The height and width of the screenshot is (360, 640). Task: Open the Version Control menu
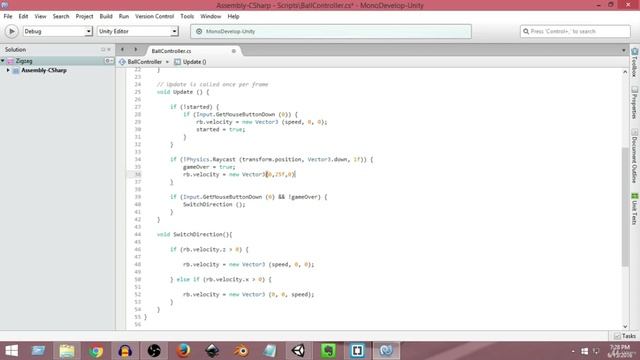[154, 16]
